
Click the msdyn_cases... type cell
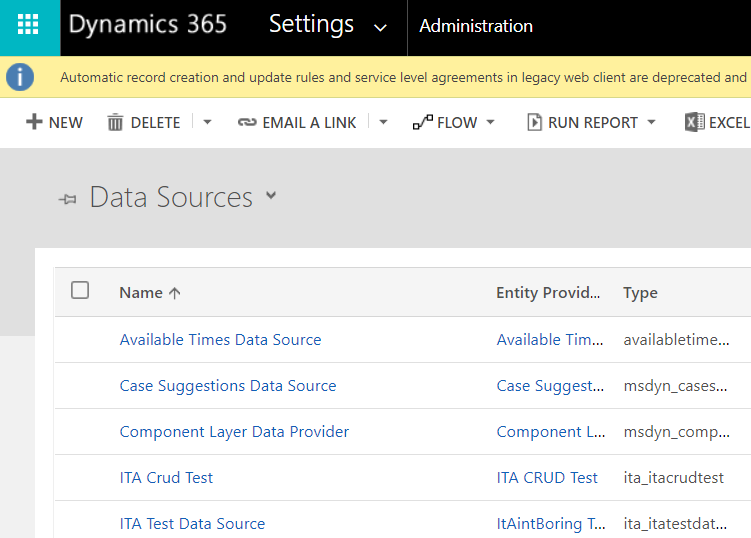point(675,386)
